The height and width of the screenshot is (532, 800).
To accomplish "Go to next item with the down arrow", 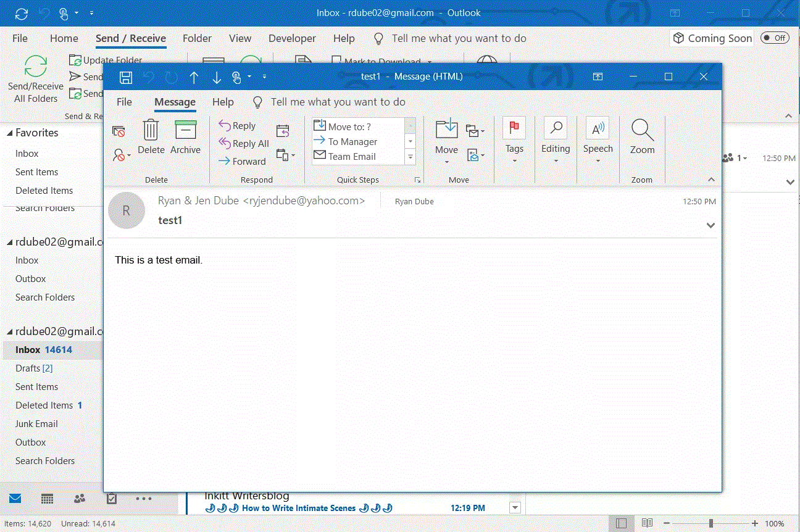I will [x=217, y=77].
